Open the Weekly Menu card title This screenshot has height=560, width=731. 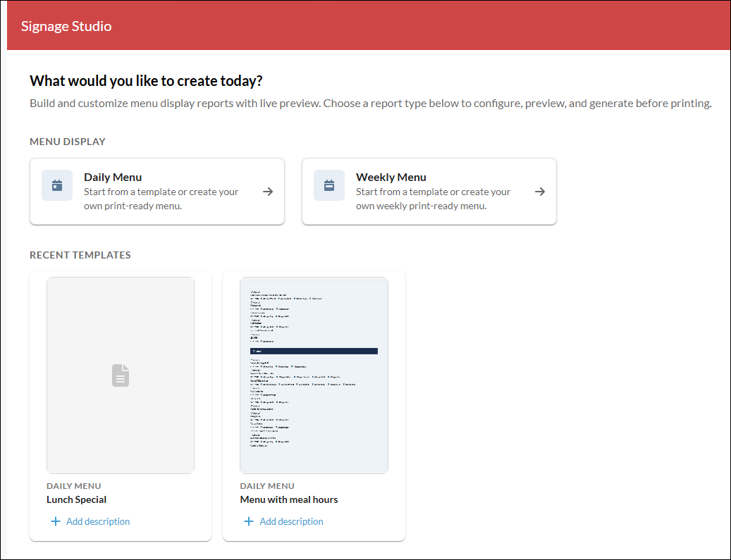coord(391,177)
